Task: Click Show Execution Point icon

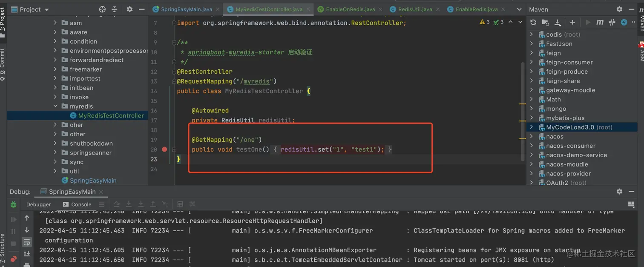Action: [101, 204]
